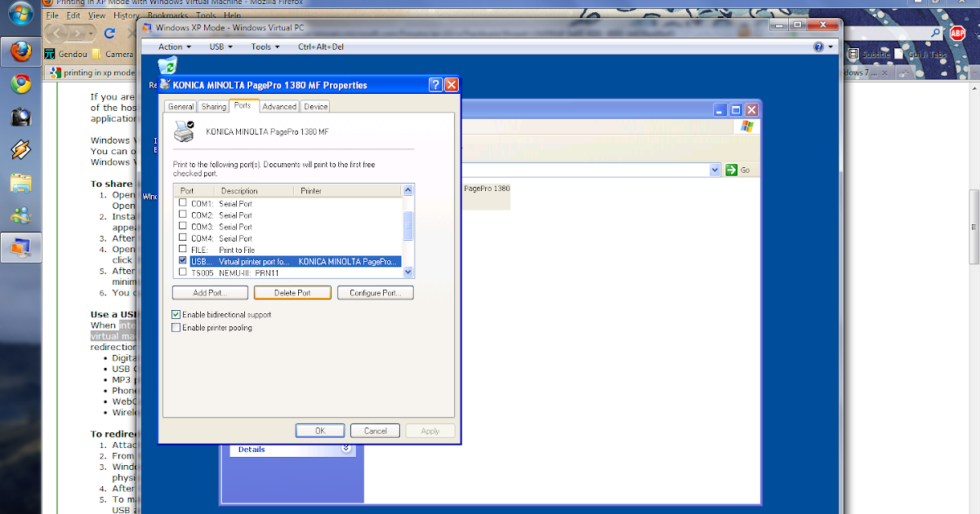The width and height of the screenshot is (980, 514).
Task: Click the port list scroll-down arrow
Action: click(408, 273)
